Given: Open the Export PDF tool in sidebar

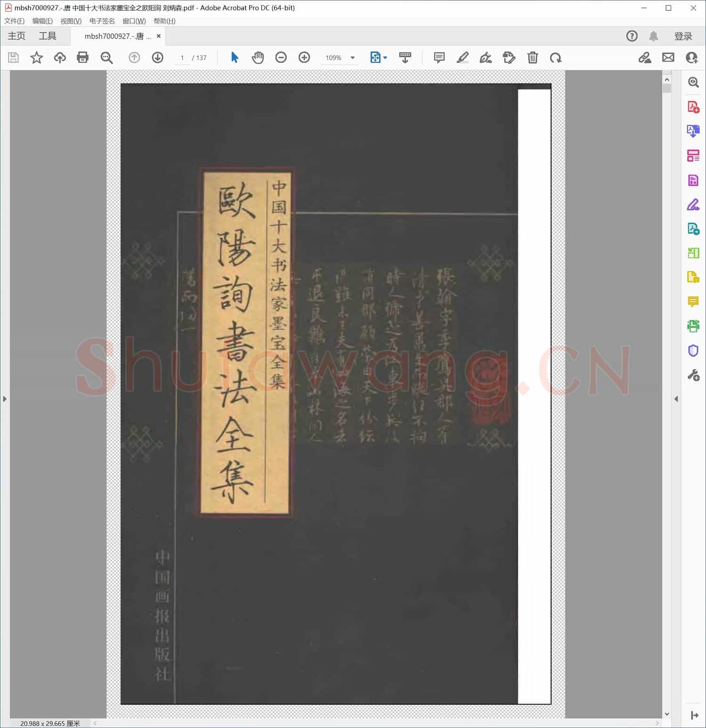Looking at the screenshot, I should 692,131.
